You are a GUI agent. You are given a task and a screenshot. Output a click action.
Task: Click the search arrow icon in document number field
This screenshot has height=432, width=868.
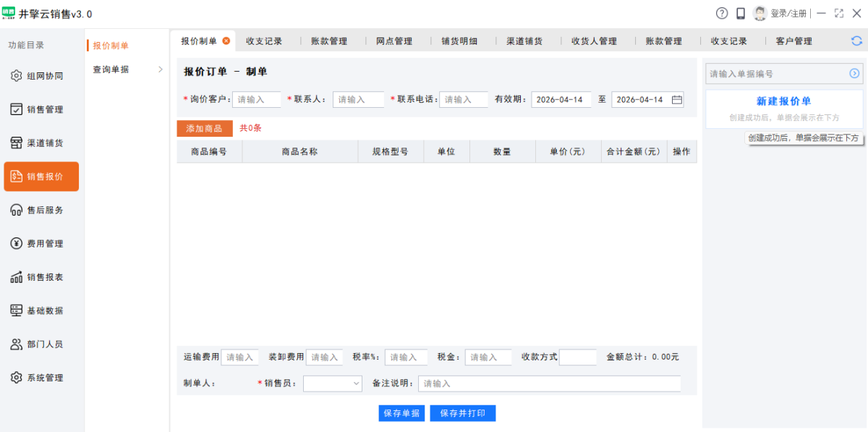coord(854,74)
